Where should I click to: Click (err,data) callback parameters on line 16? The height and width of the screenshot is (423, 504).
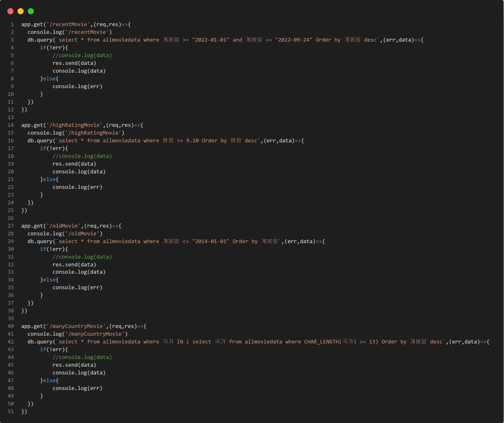[x=279, y=141]
